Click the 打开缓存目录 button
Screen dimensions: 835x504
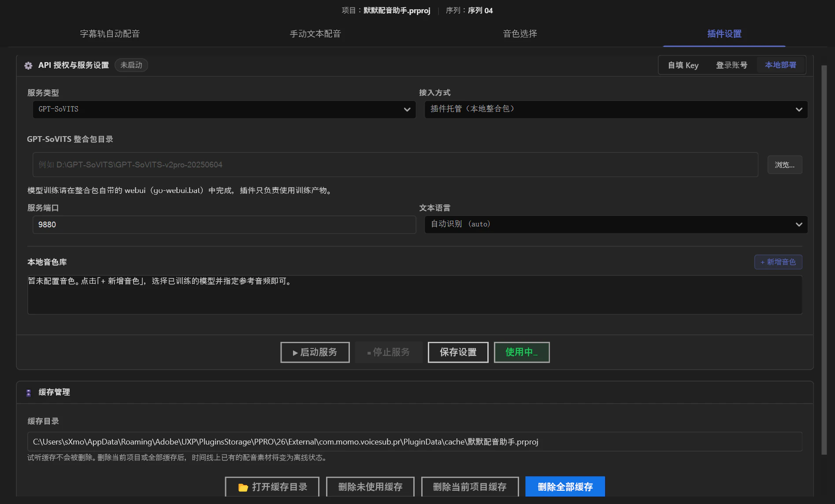click(272, 487)
